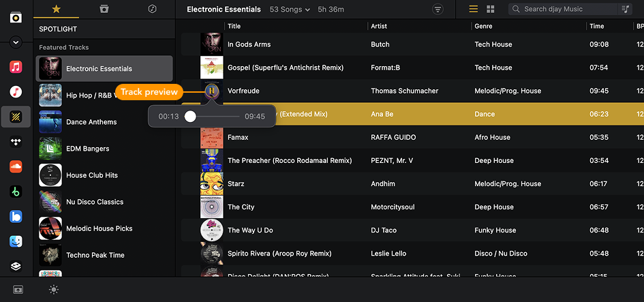Click the Disco / Nu Disco genre cell
The width and height of the screenshot is (644, 302).
[x=501, y=254]
